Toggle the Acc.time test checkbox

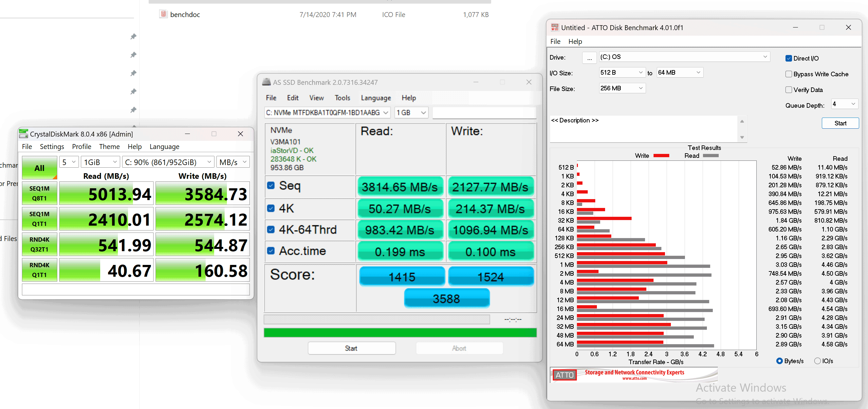coord(270,251)
